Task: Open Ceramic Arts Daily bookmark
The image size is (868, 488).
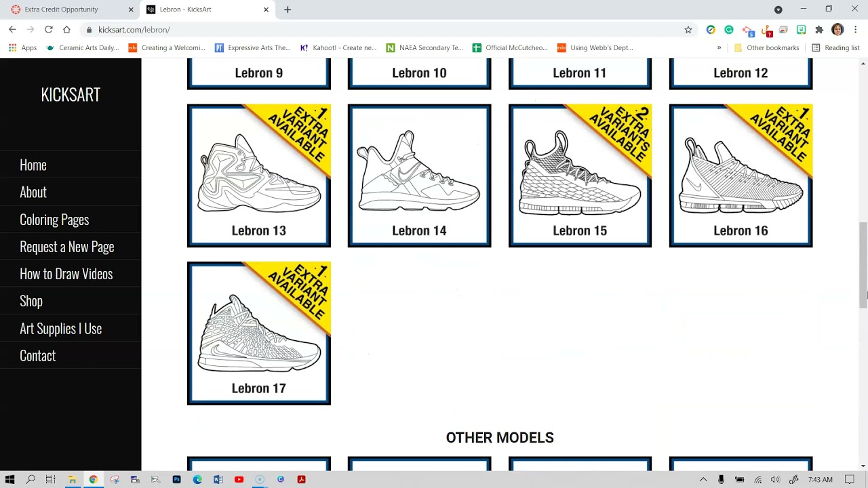Action: pos(83,47)
